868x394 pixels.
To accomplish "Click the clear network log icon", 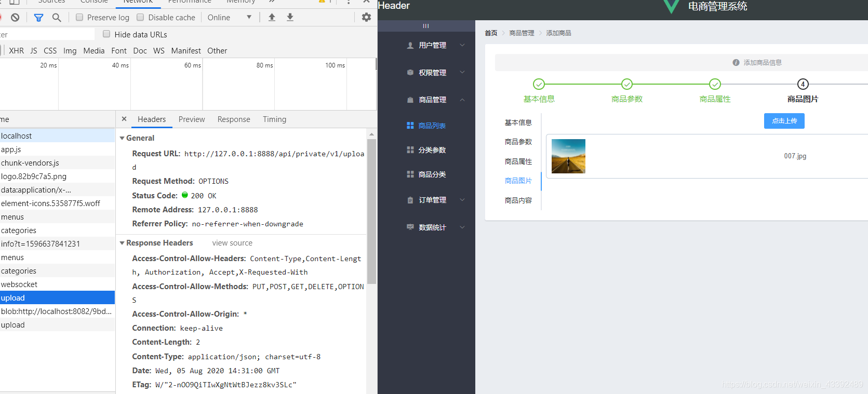I will tap(15, 17).
